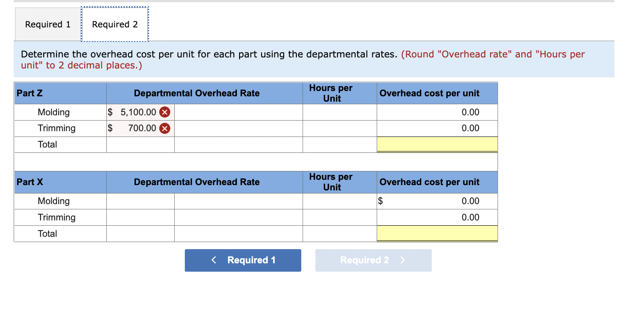The height and width of the screenshot is (311, 644).
Task: Click the Hours per Unit cell for Part Z Trimming
Action: (339, 128)
